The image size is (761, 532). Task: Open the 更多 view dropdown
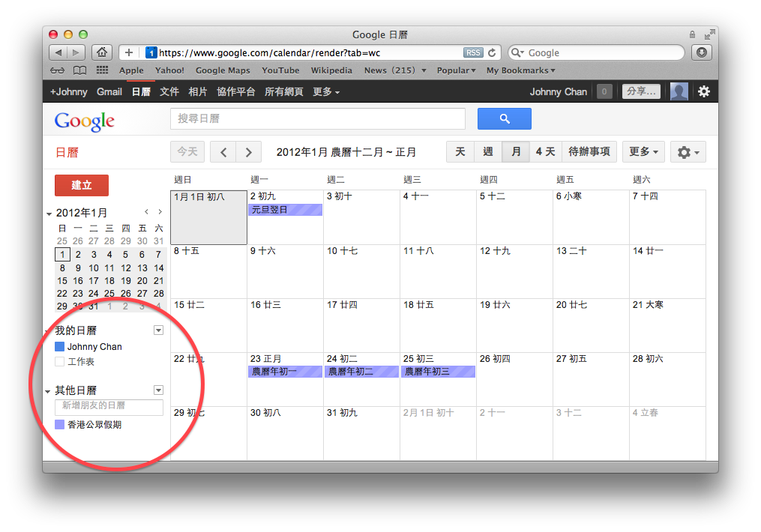[643, 151]
